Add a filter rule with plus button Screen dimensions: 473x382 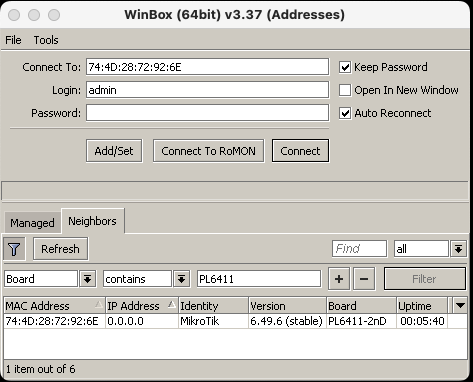339,279
